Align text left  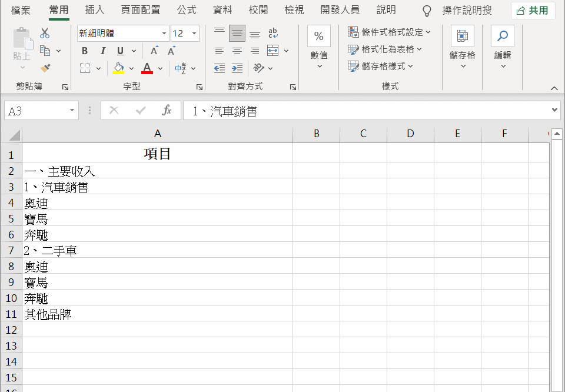pos(220,51)
